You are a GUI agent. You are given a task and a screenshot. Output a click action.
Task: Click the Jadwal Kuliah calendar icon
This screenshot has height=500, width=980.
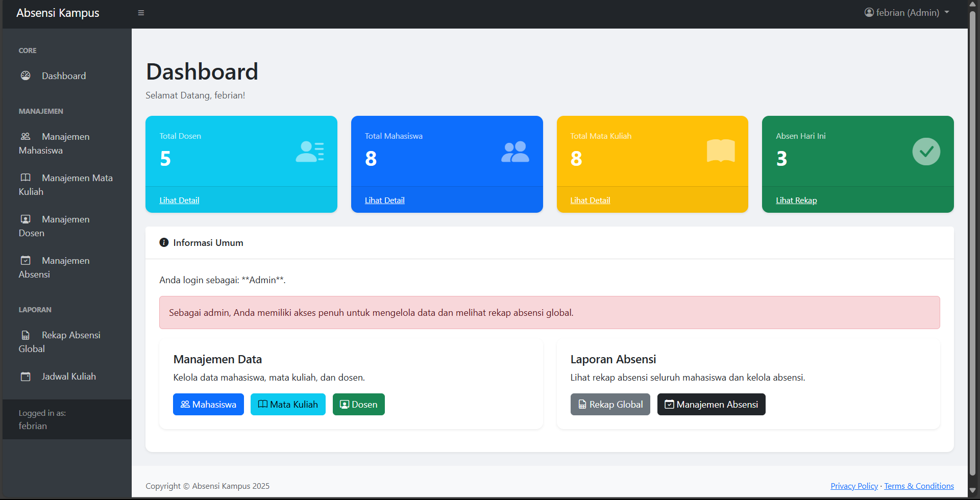click(x=26, y=377)
